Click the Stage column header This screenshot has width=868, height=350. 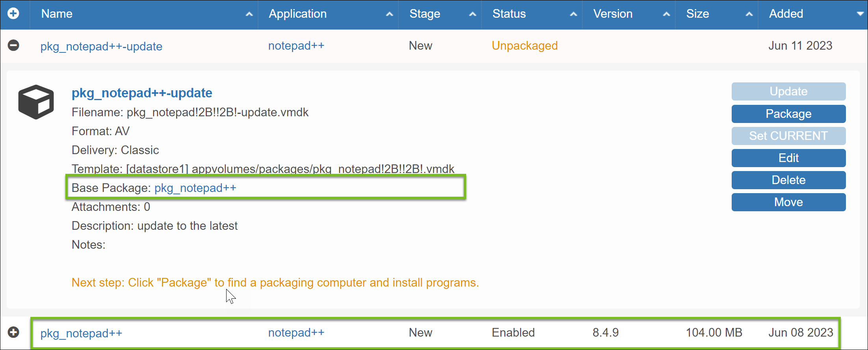pos(425,14)
